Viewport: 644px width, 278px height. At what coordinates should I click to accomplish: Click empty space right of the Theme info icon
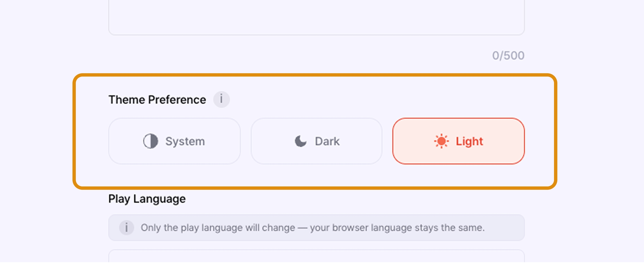363,99
